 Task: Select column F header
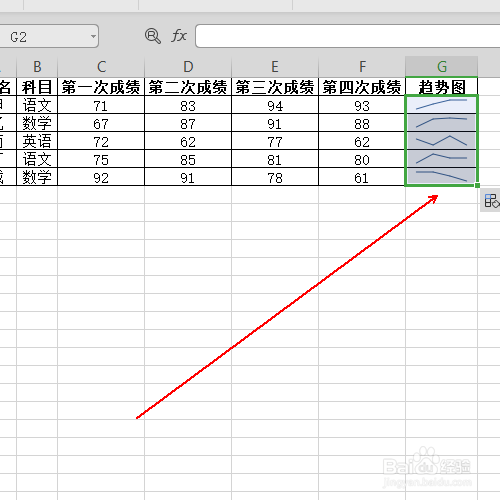(x=362, y=67)
